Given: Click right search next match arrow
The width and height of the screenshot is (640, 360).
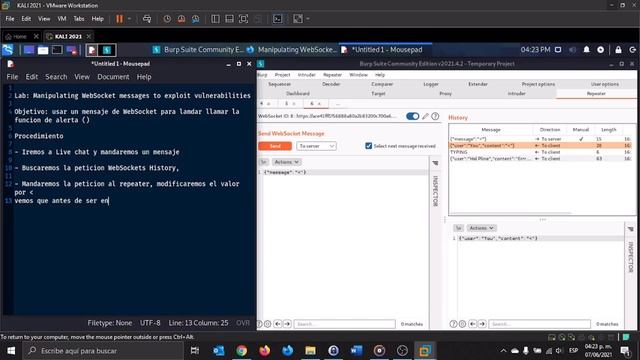Looking at the screenshot, I should pyautogui.click(x=482, y=324).
